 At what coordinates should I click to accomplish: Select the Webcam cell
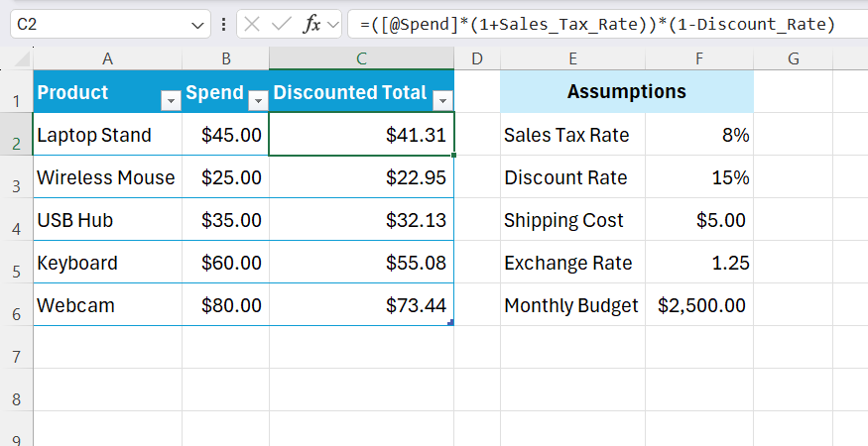point(107,305)
